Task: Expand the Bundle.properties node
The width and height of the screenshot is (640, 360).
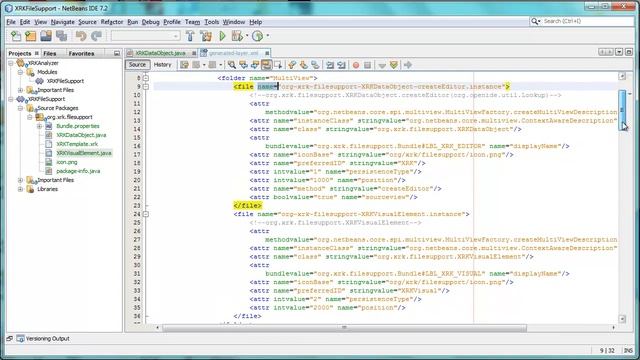Action: [40, 126]
